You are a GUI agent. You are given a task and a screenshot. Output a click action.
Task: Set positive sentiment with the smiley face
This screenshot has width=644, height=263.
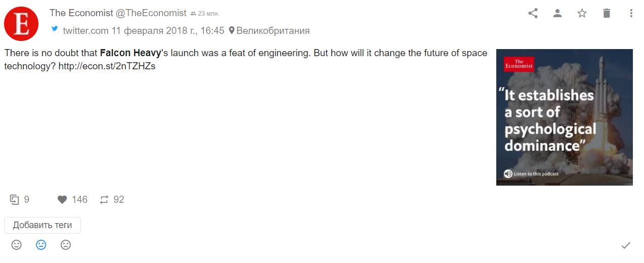coord(17,245)
